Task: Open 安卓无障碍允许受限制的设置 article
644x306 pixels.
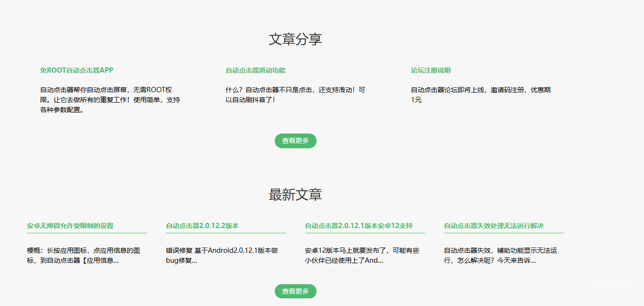Action: click(70, 226)
